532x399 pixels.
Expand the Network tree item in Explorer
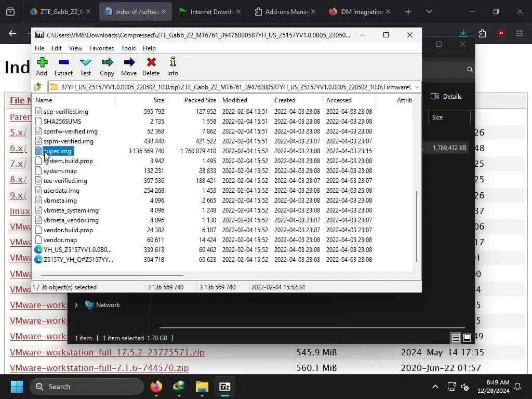[x=76, y=305]
